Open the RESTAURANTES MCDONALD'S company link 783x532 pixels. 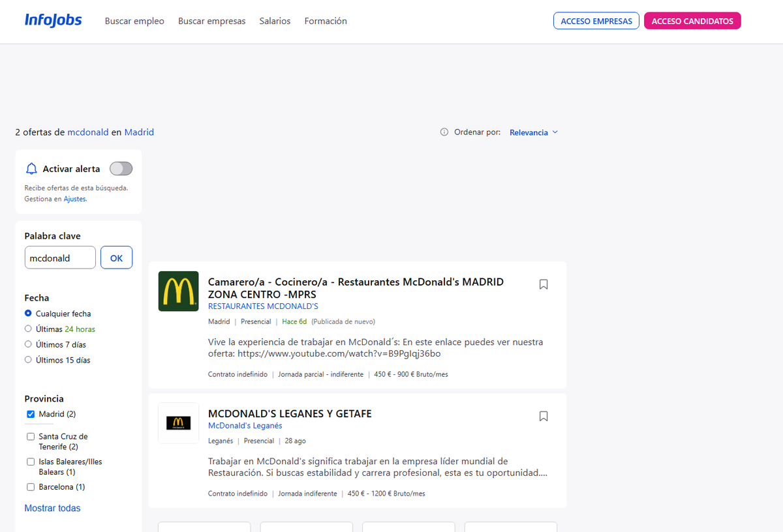pos(263,306)
